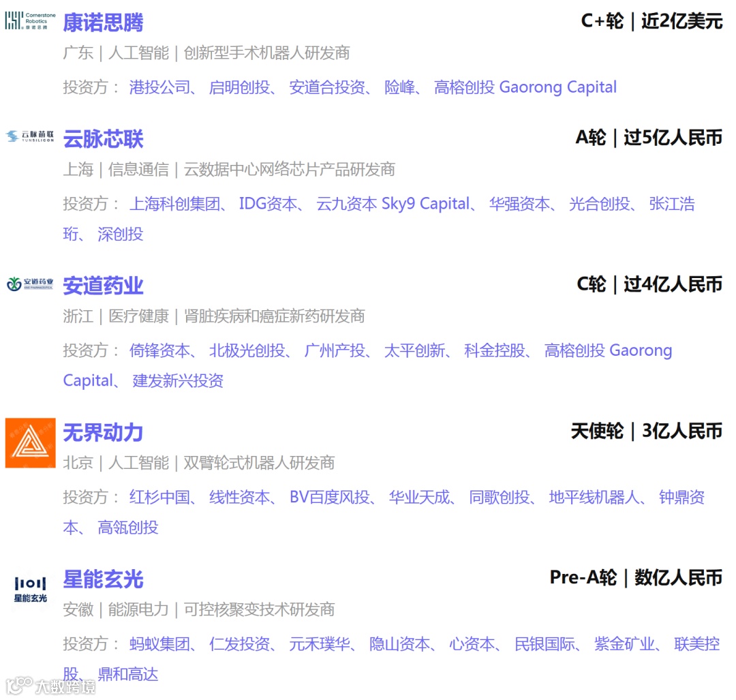Click investor link 港投公司
This screenshot has height=700, width=736.
tap(159, 87)
